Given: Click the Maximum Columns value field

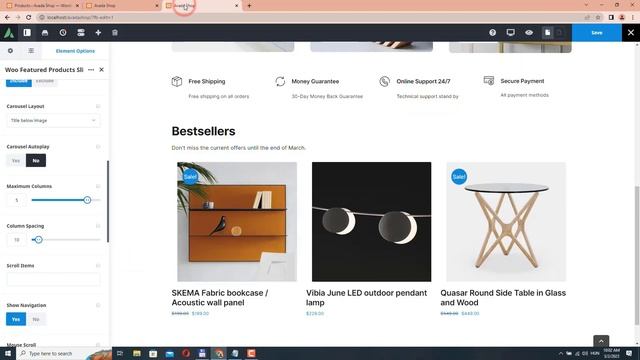Looking at the screenshot, I should click(17, 200).
